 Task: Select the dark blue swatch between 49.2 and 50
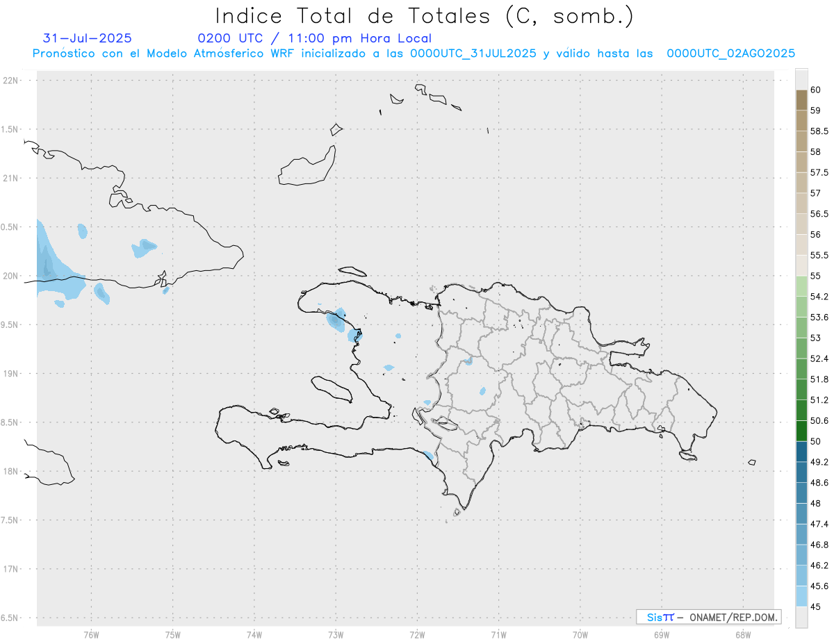tap(801, 452)
